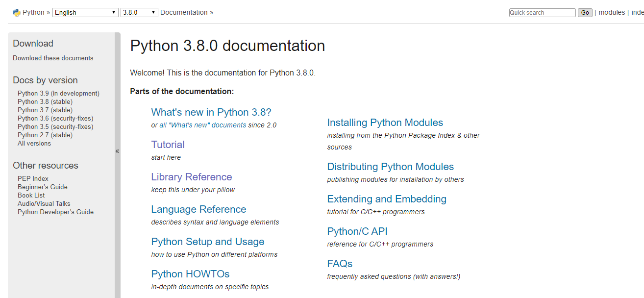Collapse the sidebar with « toggle
Image resolution: width=644 pixels, height=298 pixels.
[x=118, y=151]
